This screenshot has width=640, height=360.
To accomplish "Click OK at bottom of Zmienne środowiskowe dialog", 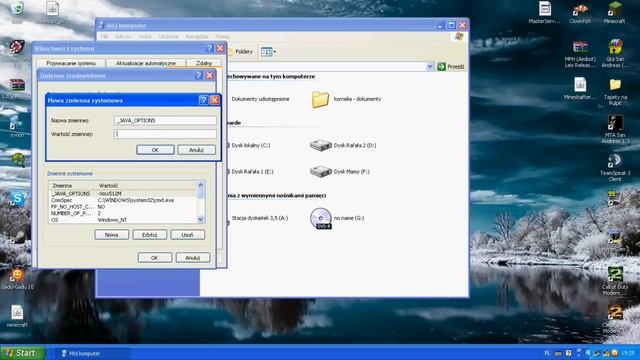I will 155,258.
